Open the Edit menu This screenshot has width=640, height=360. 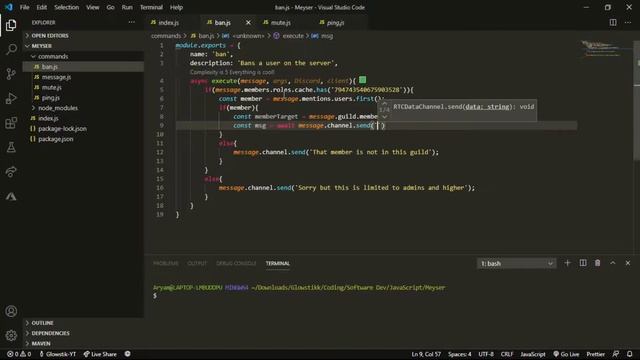[x=42, y=7]
